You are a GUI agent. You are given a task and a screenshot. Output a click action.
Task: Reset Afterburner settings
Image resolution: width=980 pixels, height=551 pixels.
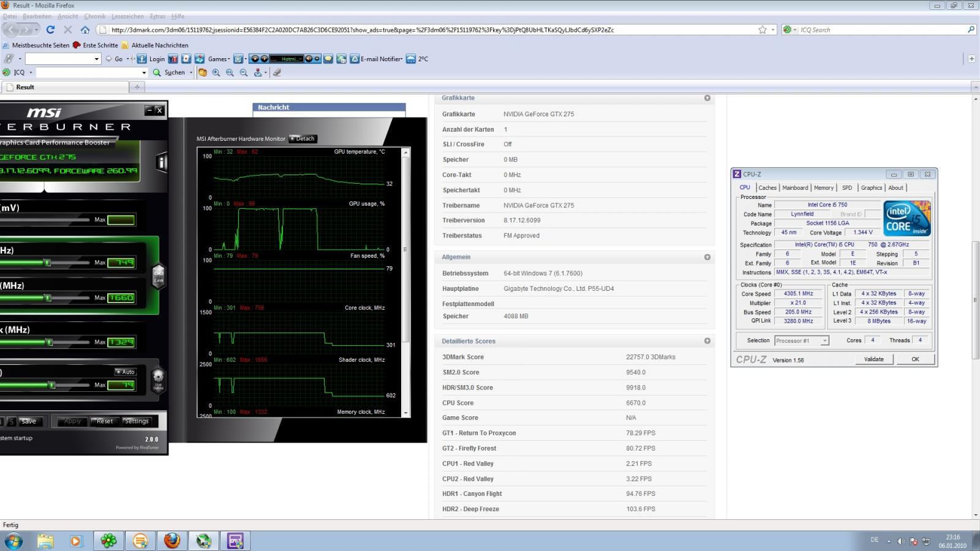105,421
